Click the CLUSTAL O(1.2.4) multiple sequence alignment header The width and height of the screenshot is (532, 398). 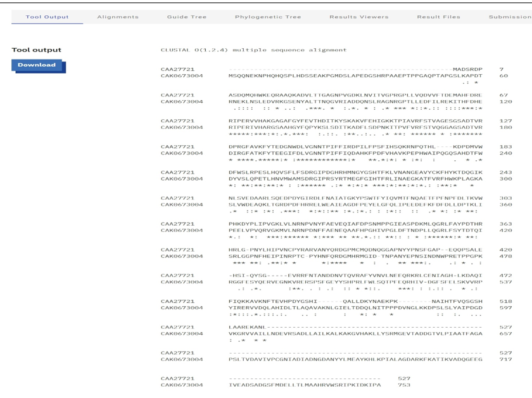tap(253, 50)
